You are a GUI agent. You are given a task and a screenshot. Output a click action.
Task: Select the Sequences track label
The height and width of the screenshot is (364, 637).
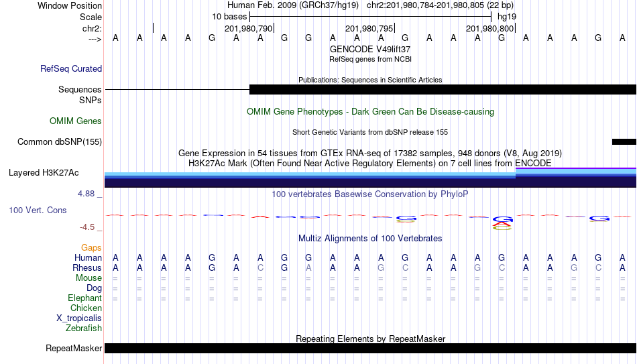[80, 89]
